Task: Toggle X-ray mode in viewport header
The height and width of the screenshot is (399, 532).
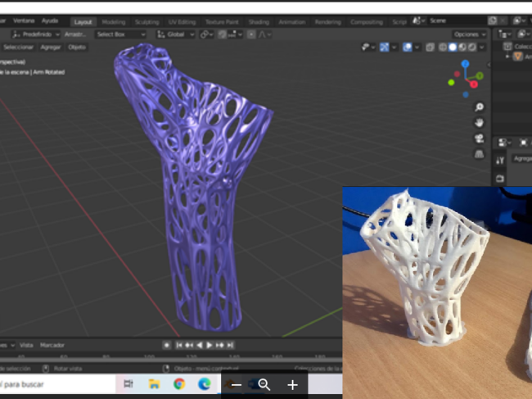Action: click(x=429, y=48)
